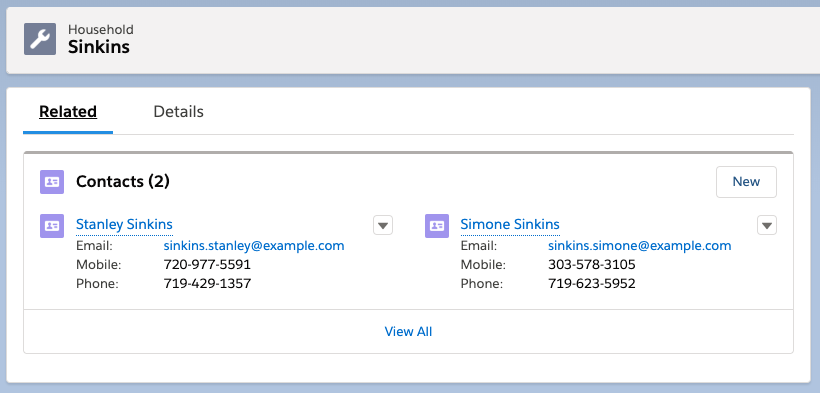Email sinkins.stanley@example.com

(254, 245)
